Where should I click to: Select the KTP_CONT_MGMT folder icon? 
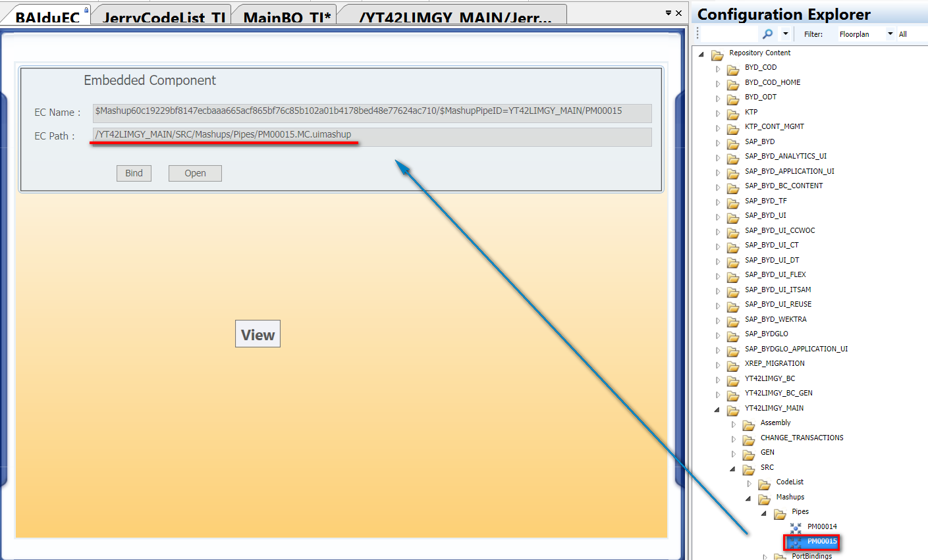click(733, 128)
